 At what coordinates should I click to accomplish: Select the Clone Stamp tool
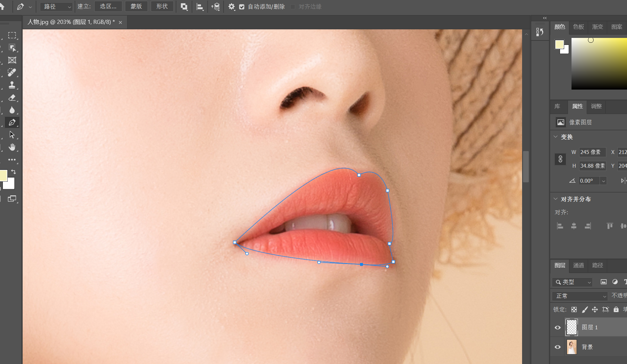pyautogui.click(x=12, y=85)
